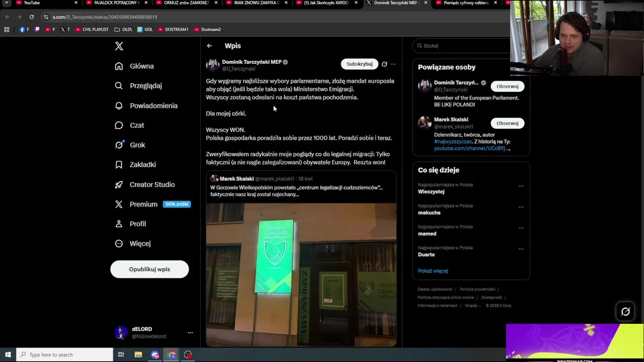Open the Czat messages section
Screen dimensions: 644x362
(x=129, y=125)
